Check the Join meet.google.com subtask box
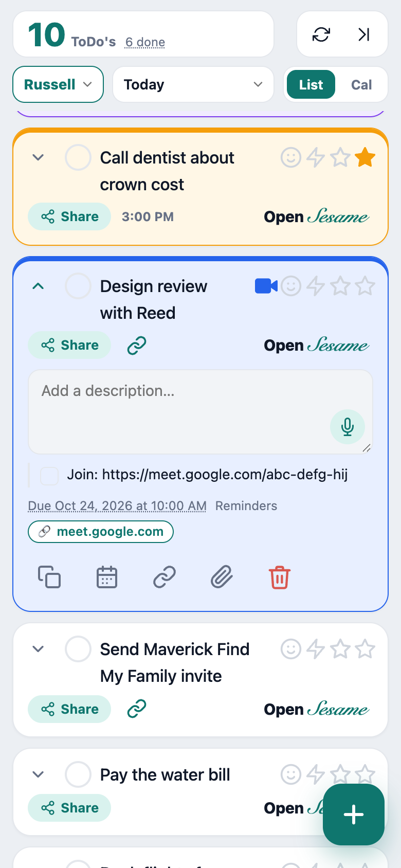Viewport: 401px width, 868px height. (49, 476)
